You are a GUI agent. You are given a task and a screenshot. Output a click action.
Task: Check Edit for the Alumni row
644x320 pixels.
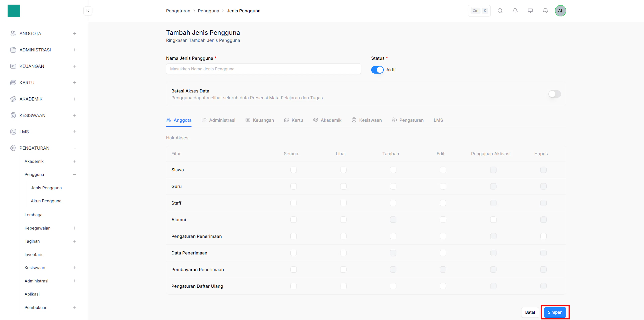[x=443, y=220]
